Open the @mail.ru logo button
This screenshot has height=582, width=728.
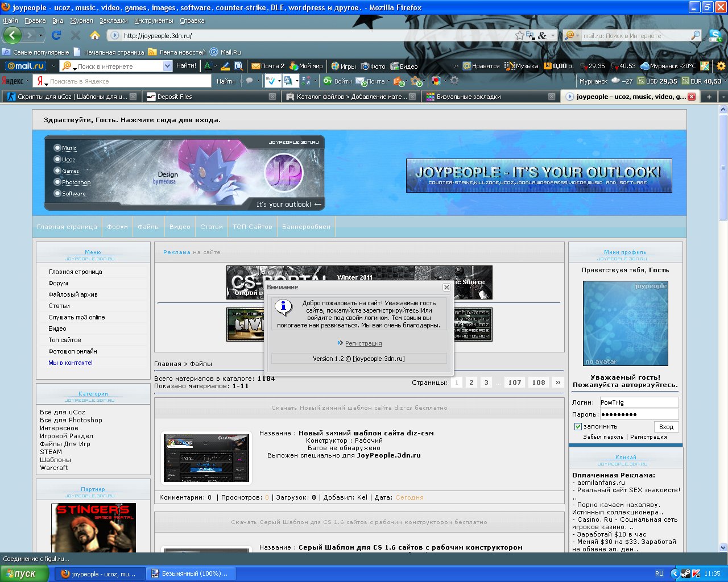point(25,66)
